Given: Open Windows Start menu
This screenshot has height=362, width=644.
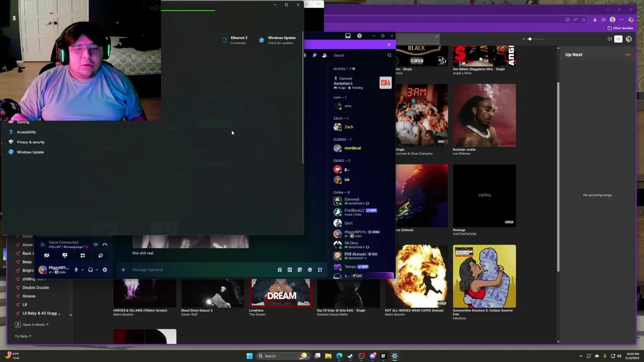Looking at the screenshot, I should (x=250, y=356).
